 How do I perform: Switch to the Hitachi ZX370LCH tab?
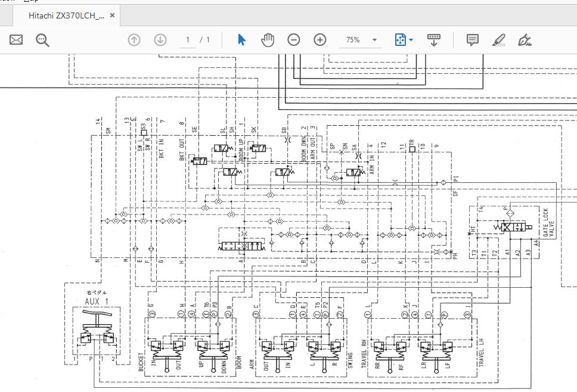coord(66,15)
